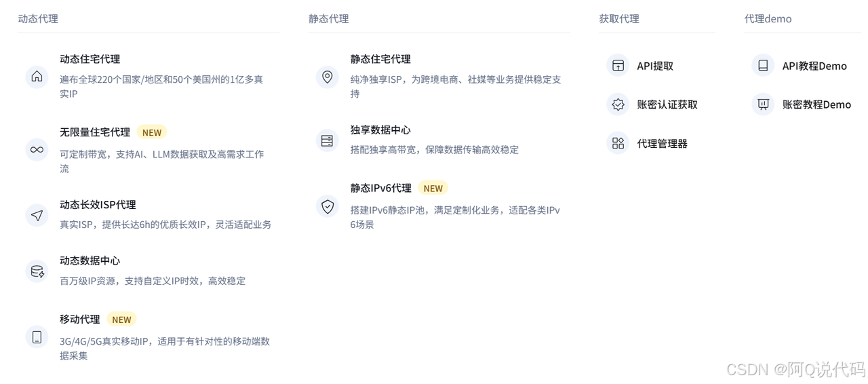Click the API提取 icon

click(x=618, y=66)
